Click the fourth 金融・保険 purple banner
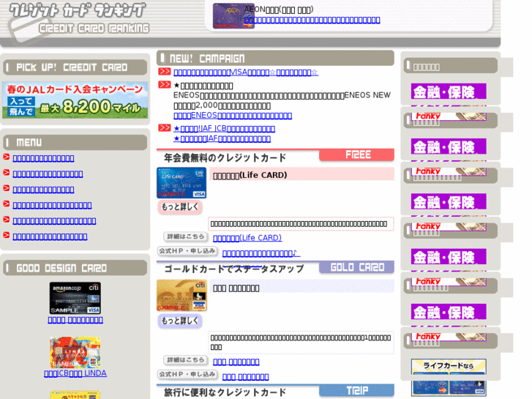This screenshot has height=399, width=532. coord(449,256)
